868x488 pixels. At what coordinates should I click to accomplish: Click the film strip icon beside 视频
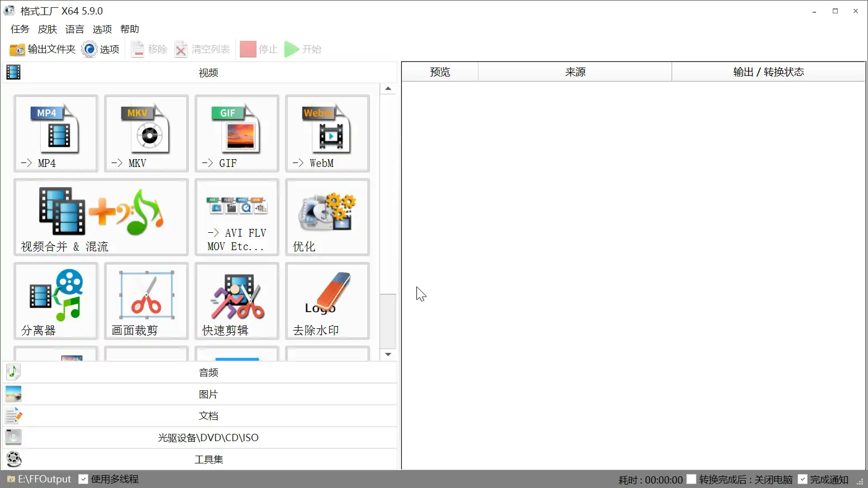pyautogui.click(x=13, y=72)
